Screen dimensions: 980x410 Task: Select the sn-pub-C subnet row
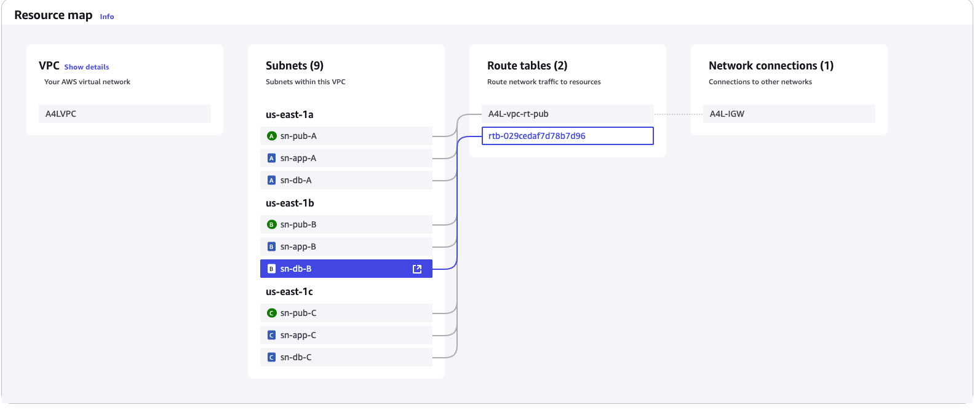click(346, 313)
